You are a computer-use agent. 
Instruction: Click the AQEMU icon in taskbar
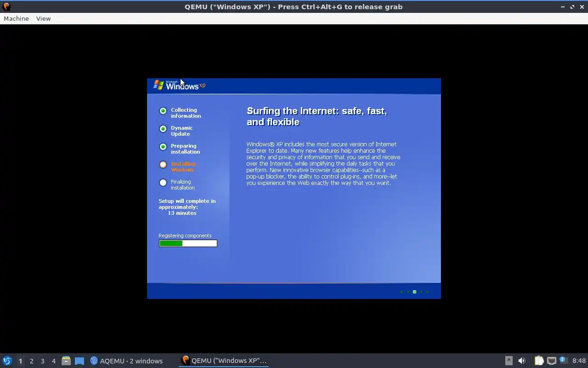[94, 361]
